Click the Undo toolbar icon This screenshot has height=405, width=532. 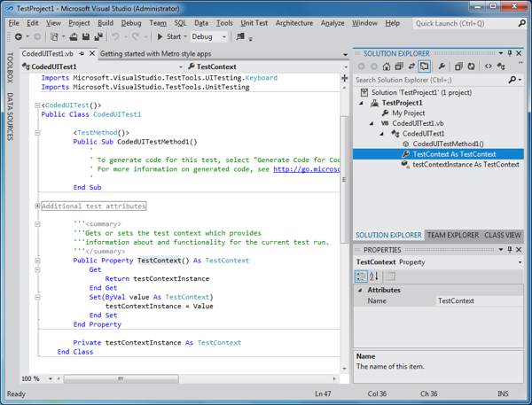115,36
